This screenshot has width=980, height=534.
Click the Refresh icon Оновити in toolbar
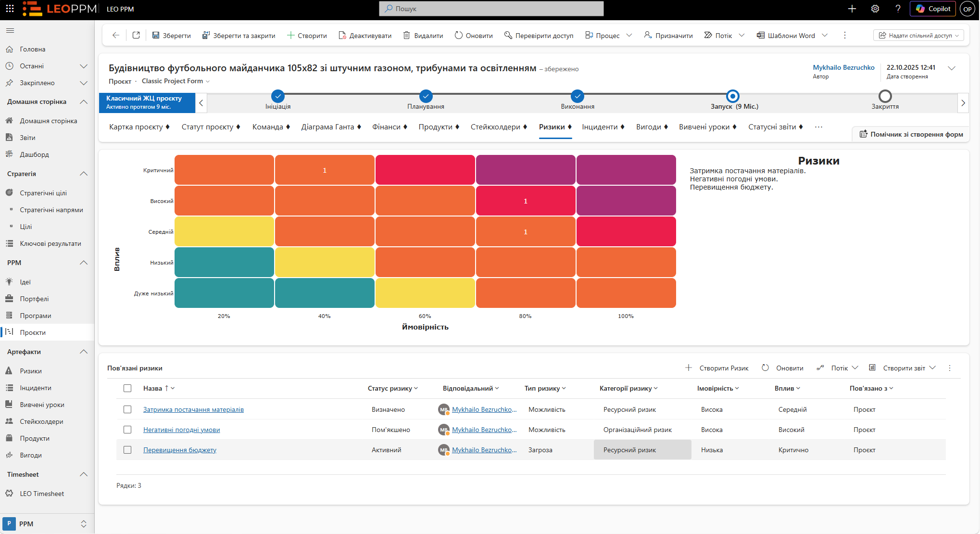[459, 35]
